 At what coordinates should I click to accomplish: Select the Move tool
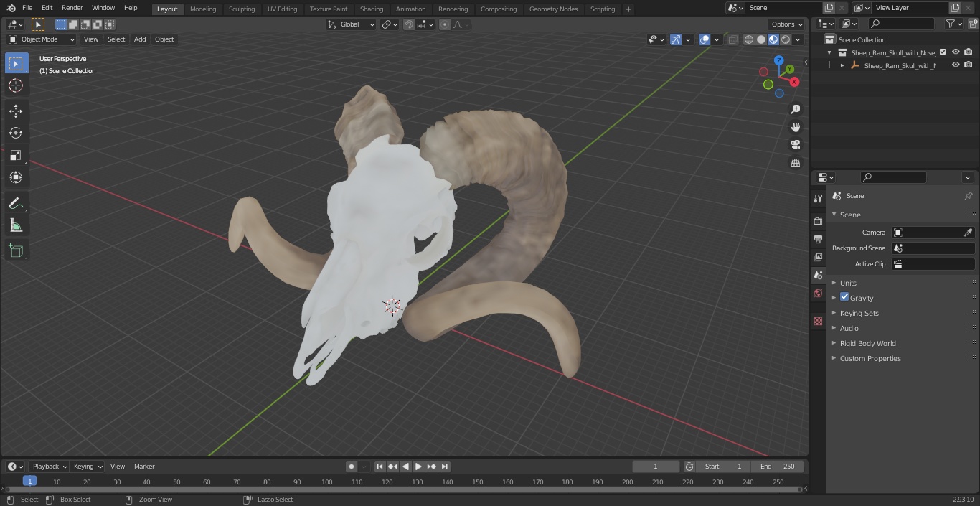tap(16, 111)
